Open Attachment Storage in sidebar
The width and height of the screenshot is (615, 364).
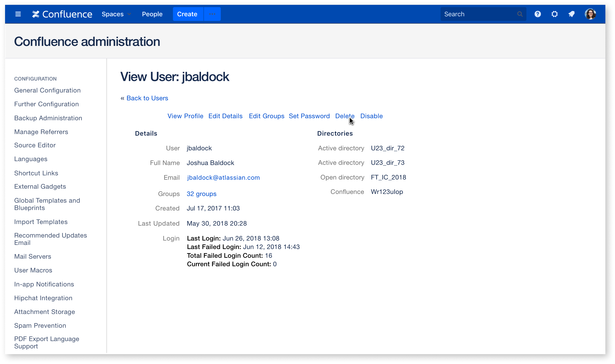point(44,312)
